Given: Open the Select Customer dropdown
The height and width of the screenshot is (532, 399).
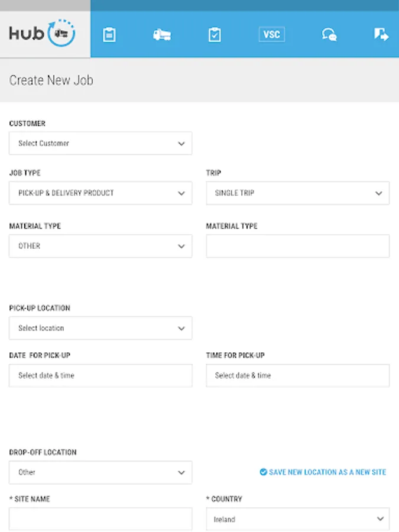Looking at the screenshot, I should pos(100,143).
